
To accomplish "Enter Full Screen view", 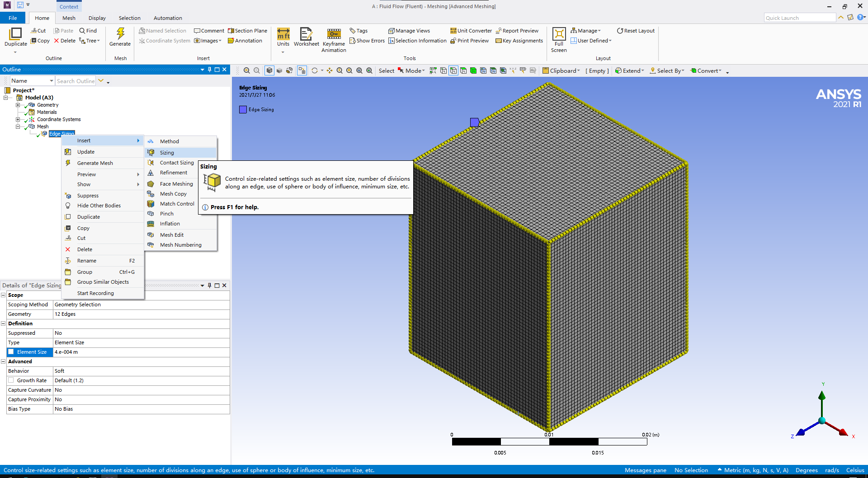I will (x=559, y=40).
